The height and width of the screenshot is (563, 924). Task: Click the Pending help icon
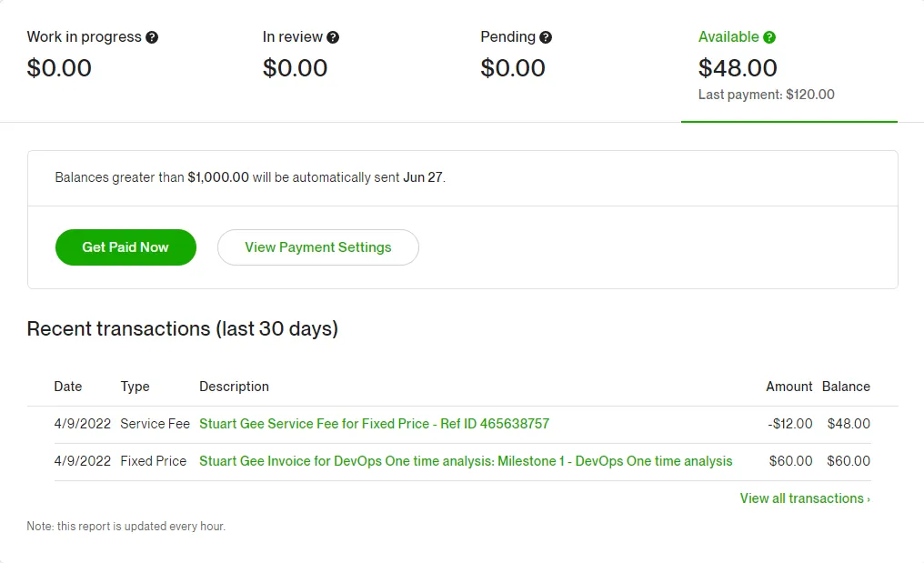[546, 37]
